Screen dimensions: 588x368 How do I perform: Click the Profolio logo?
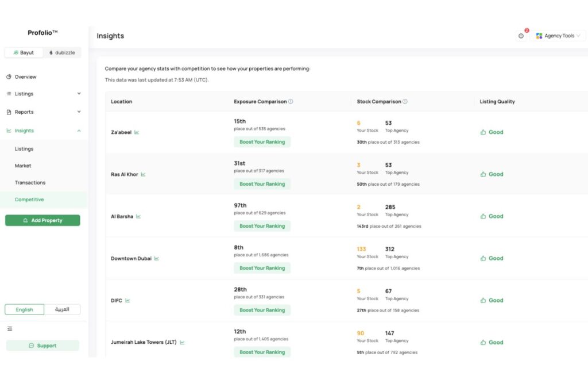click(42, 33)
